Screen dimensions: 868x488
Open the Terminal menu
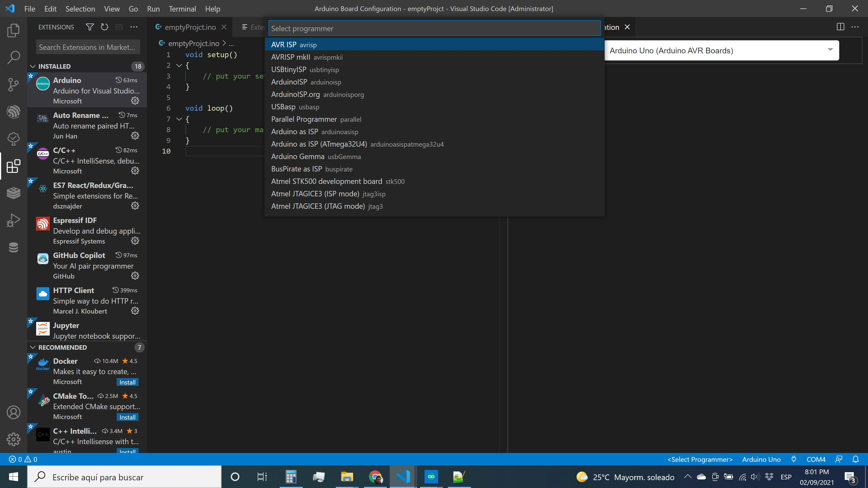(182, 9)
